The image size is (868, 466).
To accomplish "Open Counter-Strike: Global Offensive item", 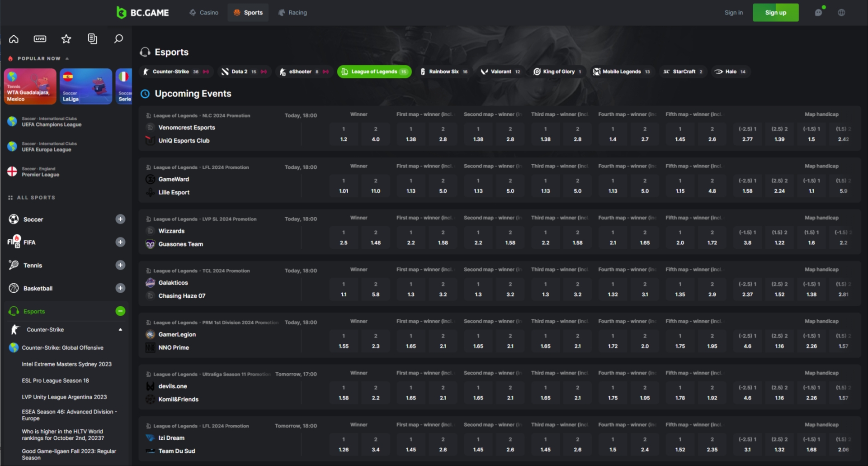I will (62, 348).
